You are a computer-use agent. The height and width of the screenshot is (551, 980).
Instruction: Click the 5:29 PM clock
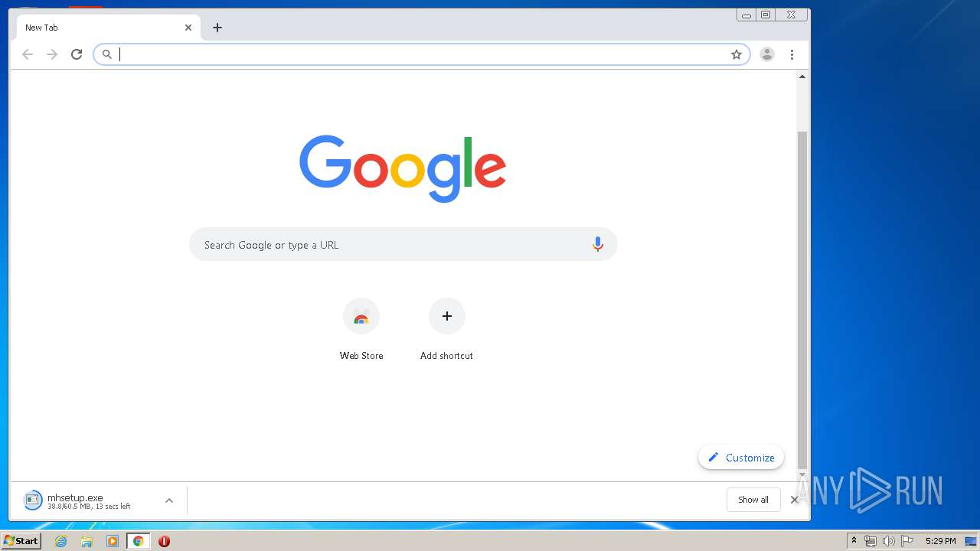[x=940, y=541]
